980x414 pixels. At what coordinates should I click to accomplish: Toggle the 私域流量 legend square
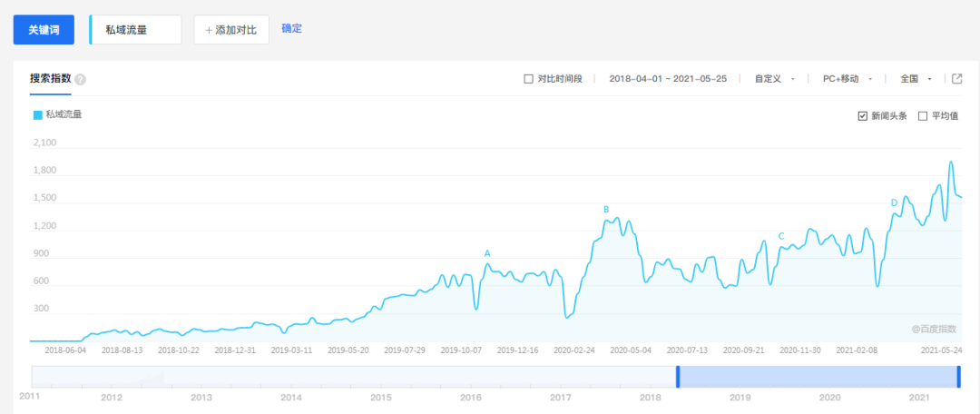pyautogui.click(x=37, y=115)
